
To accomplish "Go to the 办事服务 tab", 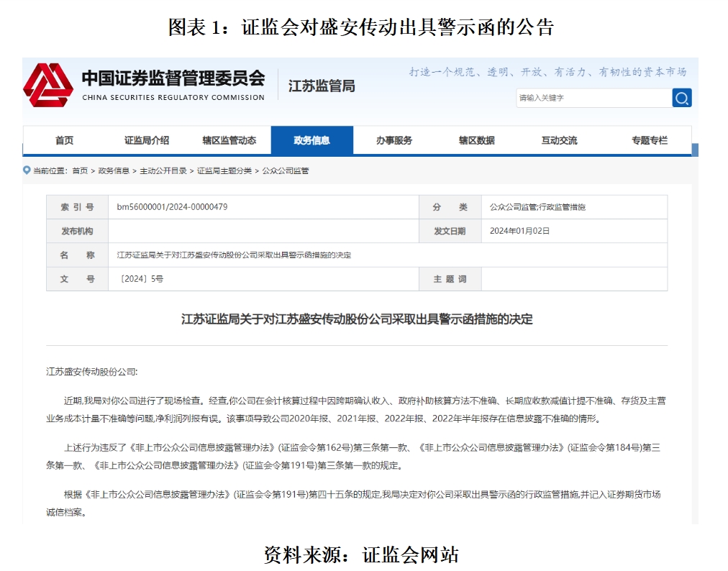I will coord(394,140).
